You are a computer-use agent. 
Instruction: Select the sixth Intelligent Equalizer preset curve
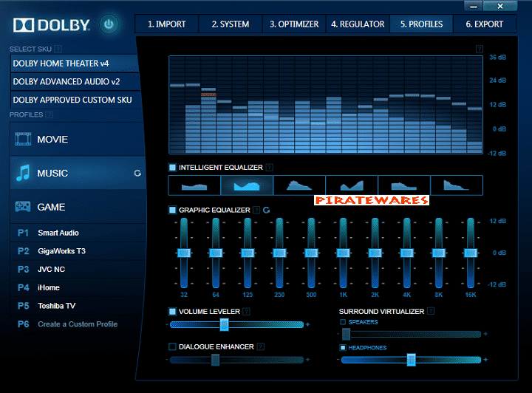pyautogui.click(x=457, y=185)
